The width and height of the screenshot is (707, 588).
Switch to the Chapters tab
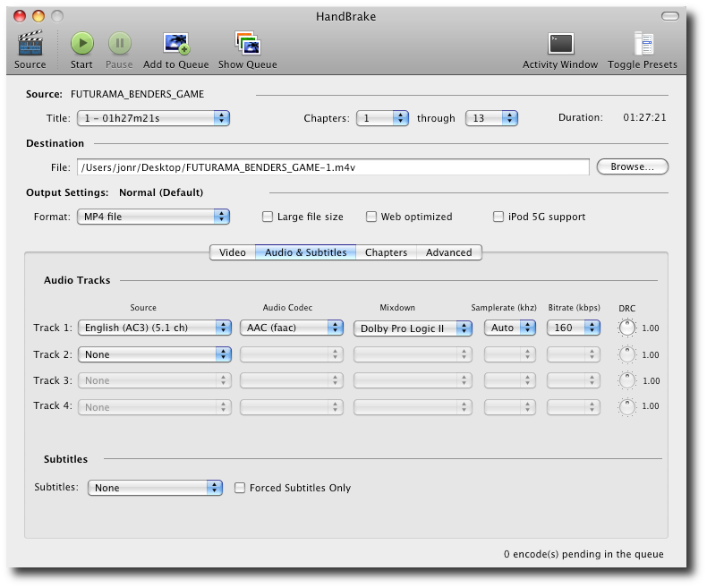point(386,252)
